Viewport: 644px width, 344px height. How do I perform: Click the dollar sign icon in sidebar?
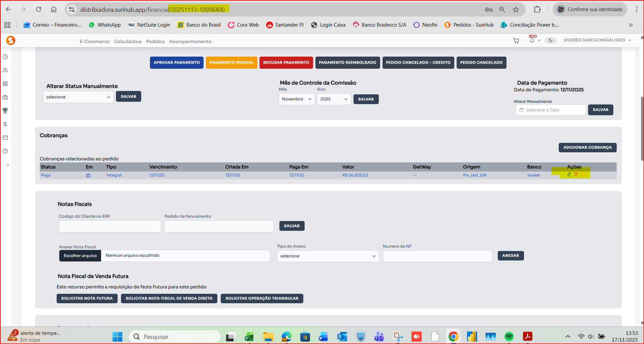click(x=5, y=124)
